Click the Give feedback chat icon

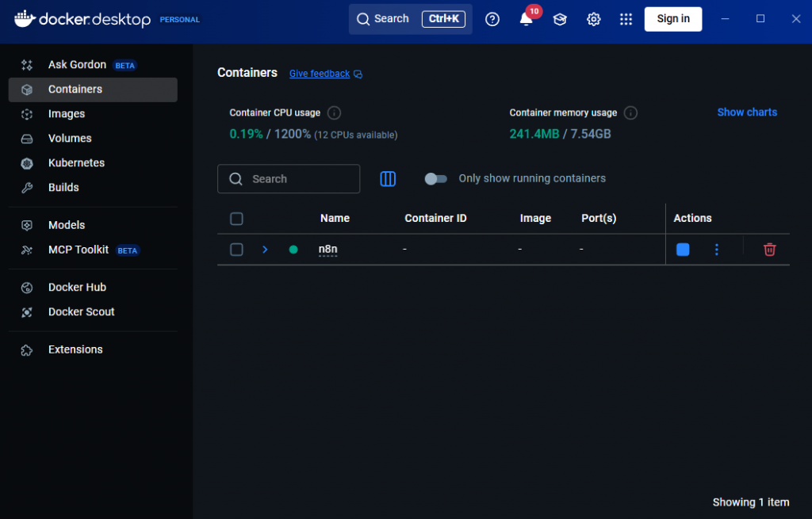click(x=358, y=74)
